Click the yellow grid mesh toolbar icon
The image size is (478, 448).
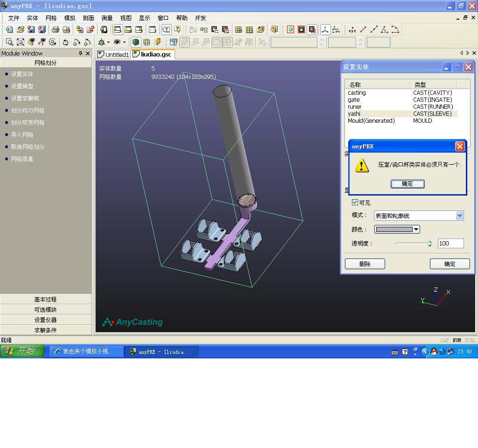pyautogui.click(x=239, y=29)
